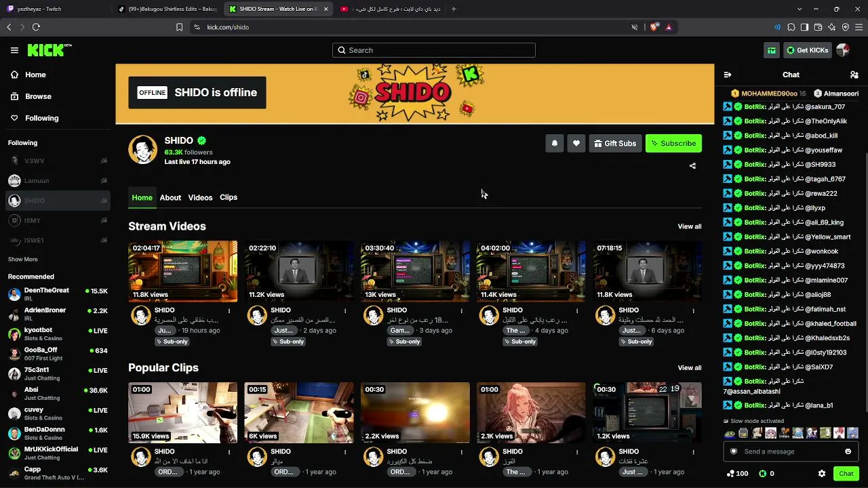Collapse the chat panel
The height and width of the screenshot is (488, 868).
click(728, 75)
